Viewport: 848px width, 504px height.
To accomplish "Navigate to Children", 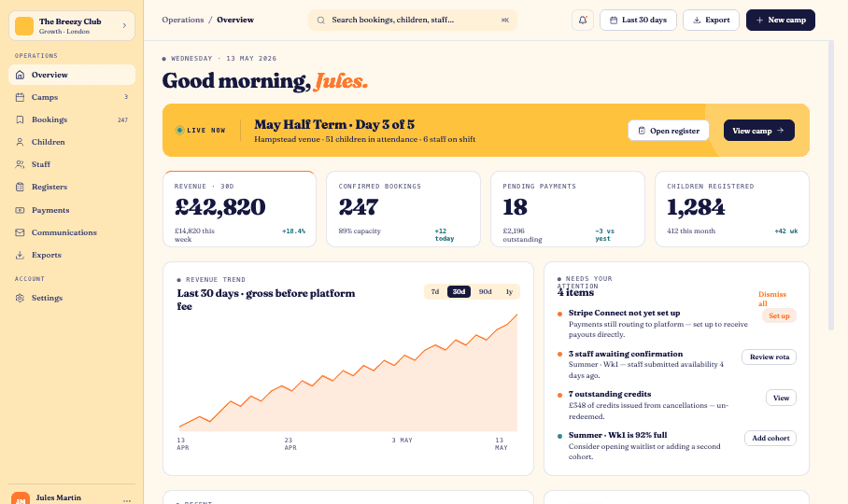I will (72, 142).
